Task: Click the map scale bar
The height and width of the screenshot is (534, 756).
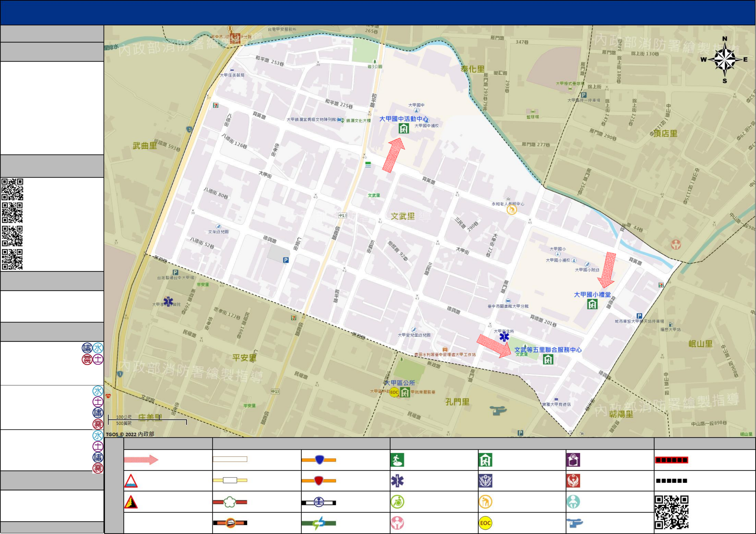Action: tap(148, 420)
